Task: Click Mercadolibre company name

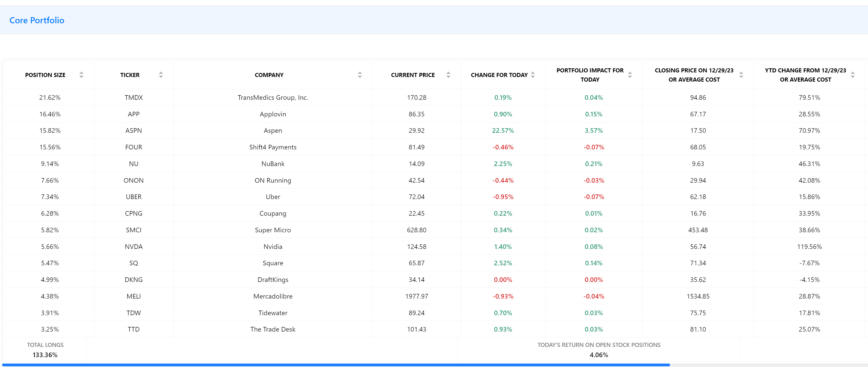Action: [x=273, y=296]
